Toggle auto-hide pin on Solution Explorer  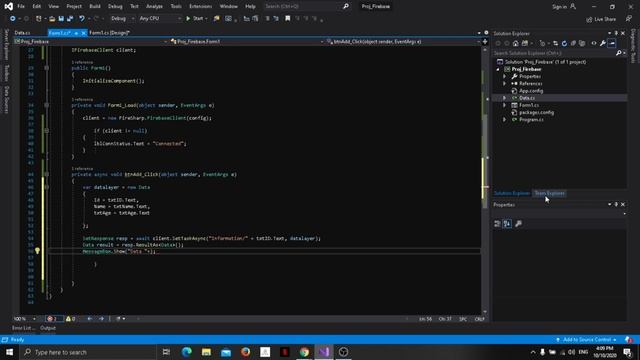pos(616,33)
